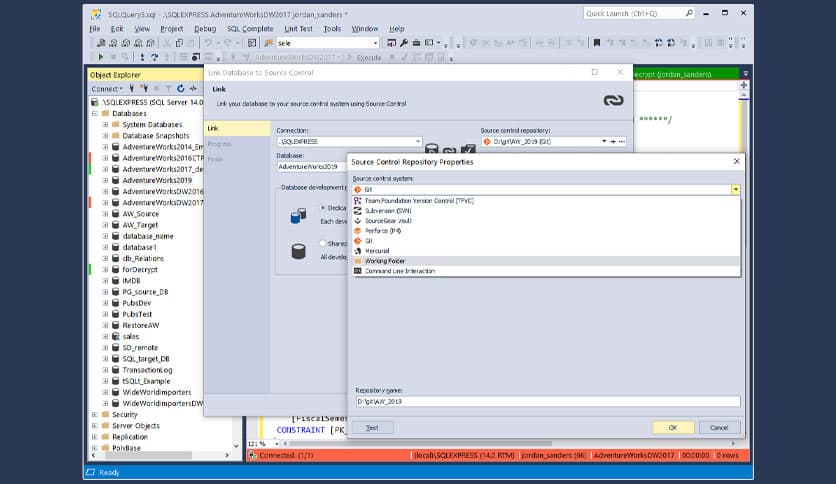Click the OK button

point(673,427)
